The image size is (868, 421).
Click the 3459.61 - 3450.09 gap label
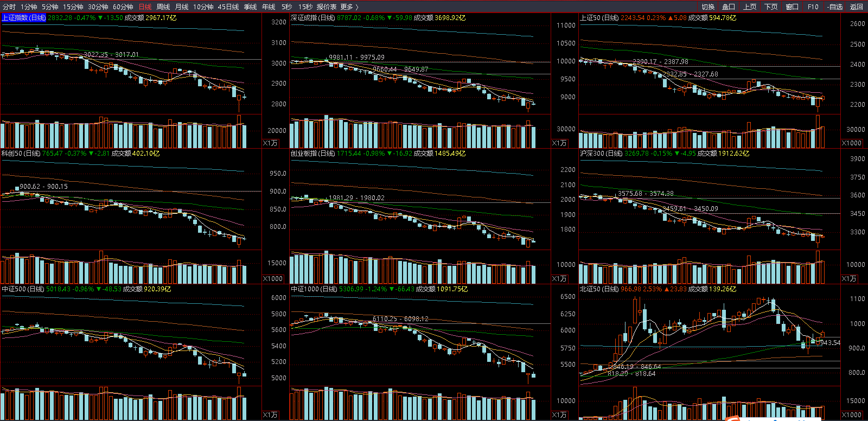coord(690,209)
